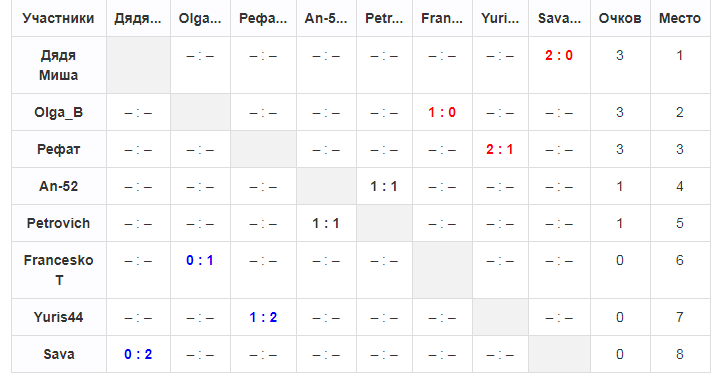The width and height of the screenshot is (719, 379).
Task: Select the Olga_B row label
Action: 58,112
